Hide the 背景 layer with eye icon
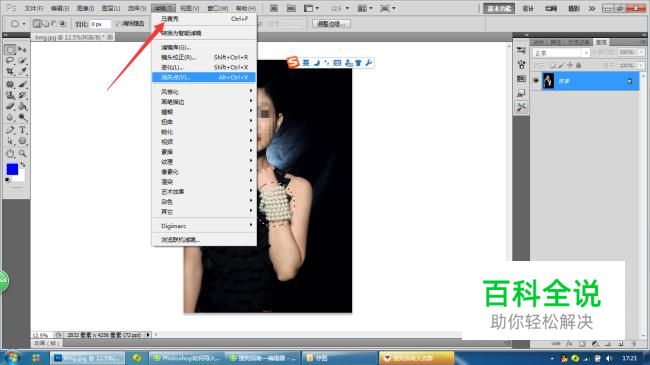 pyautogui.click(x=536, y=81)
